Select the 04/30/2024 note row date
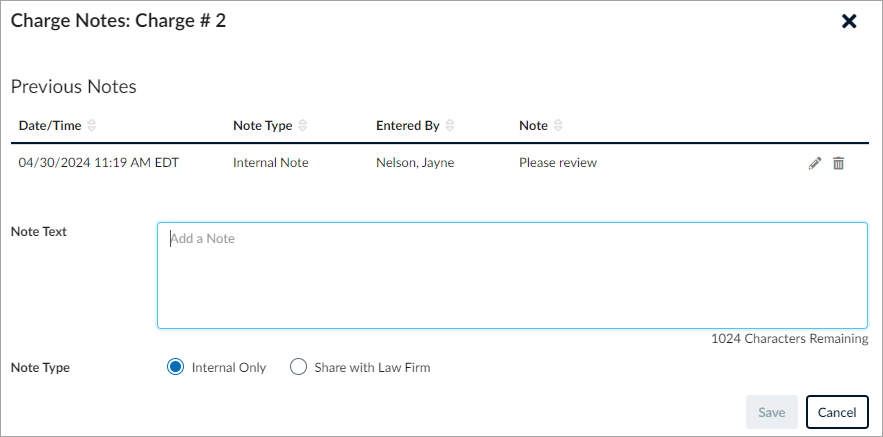 coord(99,163)
